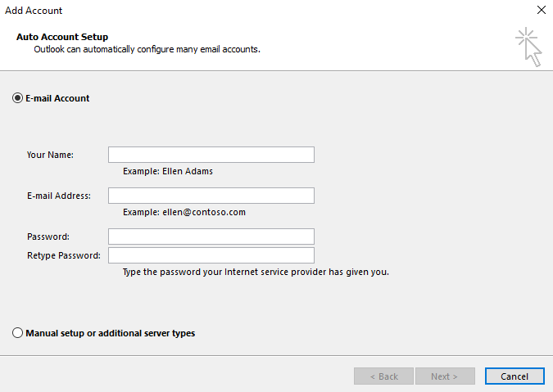Click the Auto Account Setup heading
Image resolution: width=553 pixels, height=392 pixels.
[62, 37]
